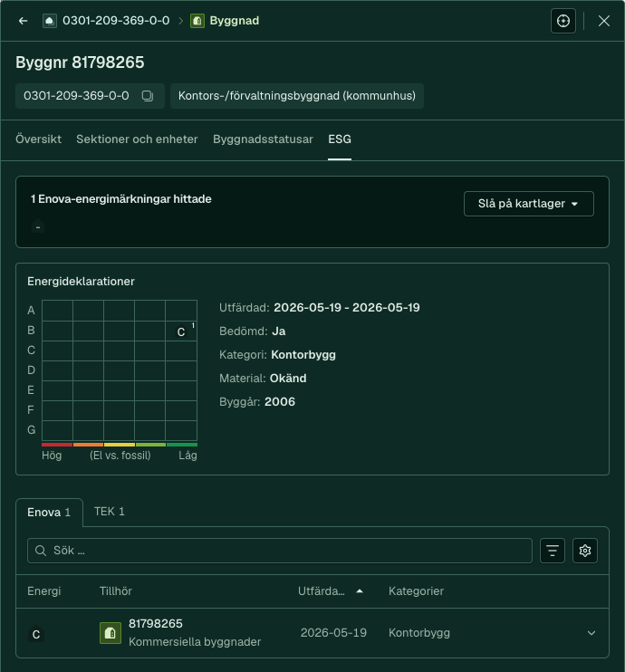This screenshot has width=625, height=672.
Task: Click the Kategorier column header
Action: pyautogui.click(x=417, y=591)
